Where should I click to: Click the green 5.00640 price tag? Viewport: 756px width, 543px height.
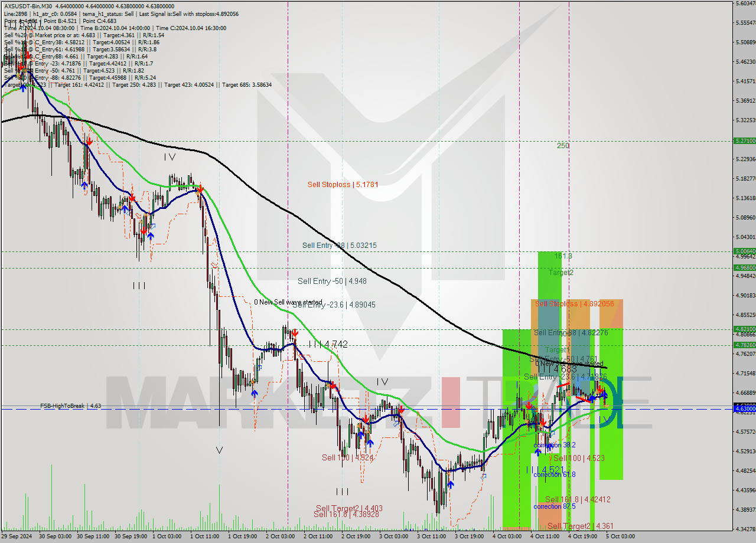(745, 251)
